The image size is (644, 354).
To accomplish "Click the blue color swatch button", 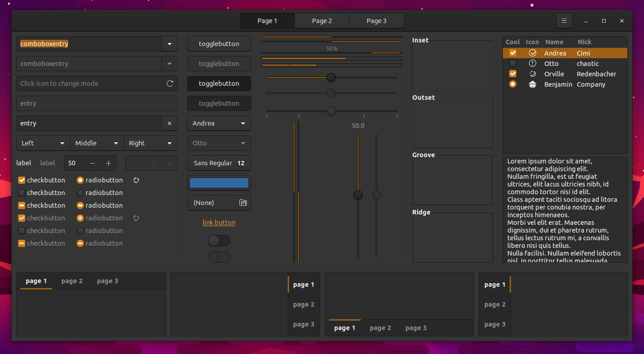I will pos(219,183).
